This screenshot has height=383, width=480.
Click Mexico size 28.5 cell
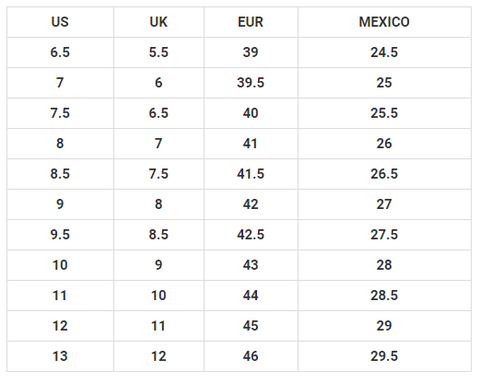[384, 295]
